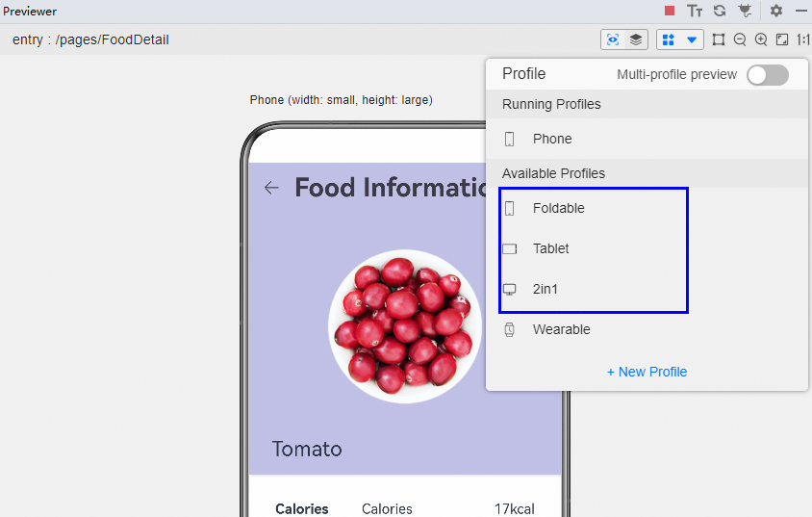Select the Foldable profile
Screen dimensions: 812x517
(558, 208)
